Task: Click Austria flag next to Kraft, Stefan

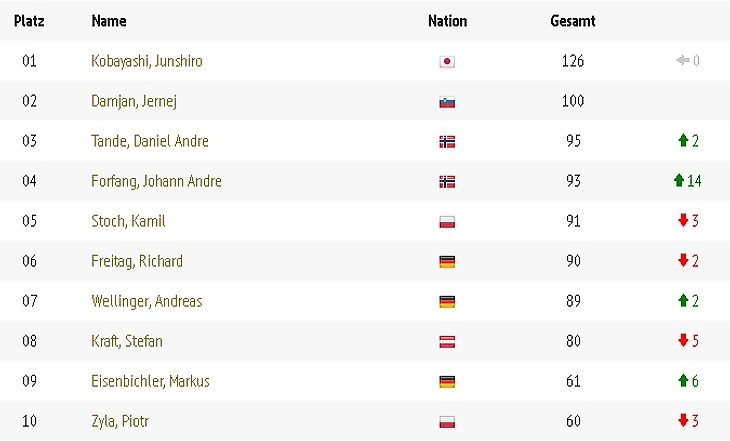Action: pyautogui.click(x=447, y=342)
